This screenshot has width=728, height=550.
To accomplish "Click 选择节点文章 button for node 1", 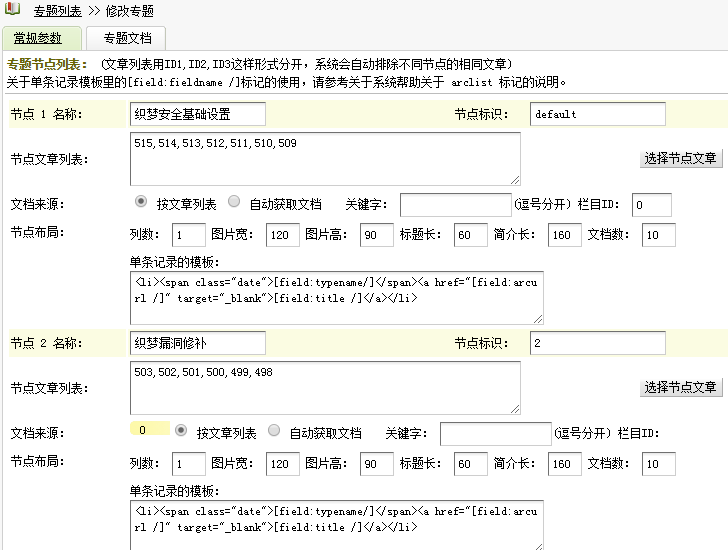I will tap(680, 158).
